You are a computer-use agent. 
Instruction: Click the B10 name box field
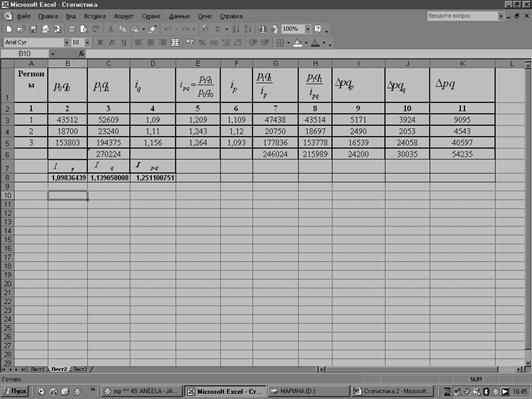pos(25,54)
